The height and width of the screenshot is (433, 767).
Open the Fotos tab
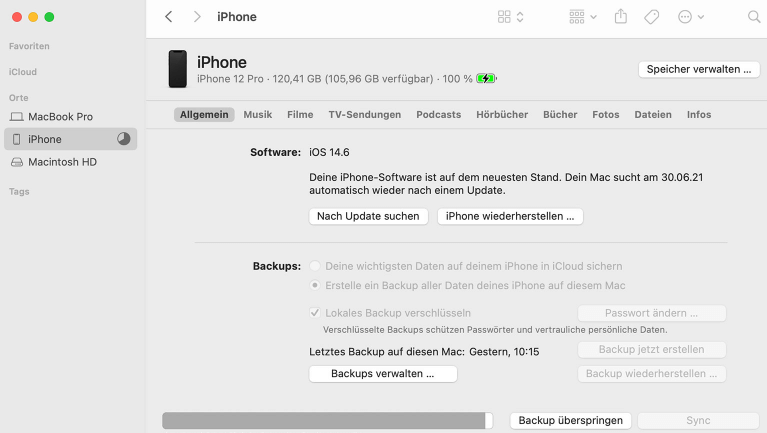tap(605, 114)
